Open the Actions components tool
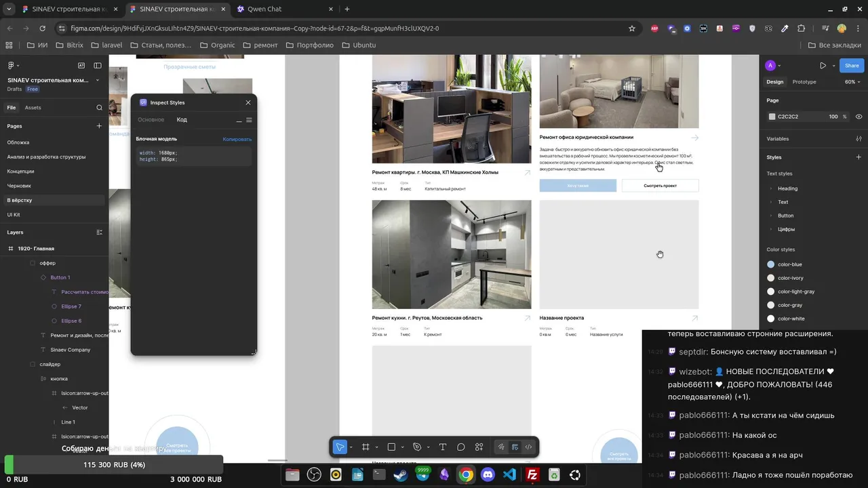 [x=479, y=447]
